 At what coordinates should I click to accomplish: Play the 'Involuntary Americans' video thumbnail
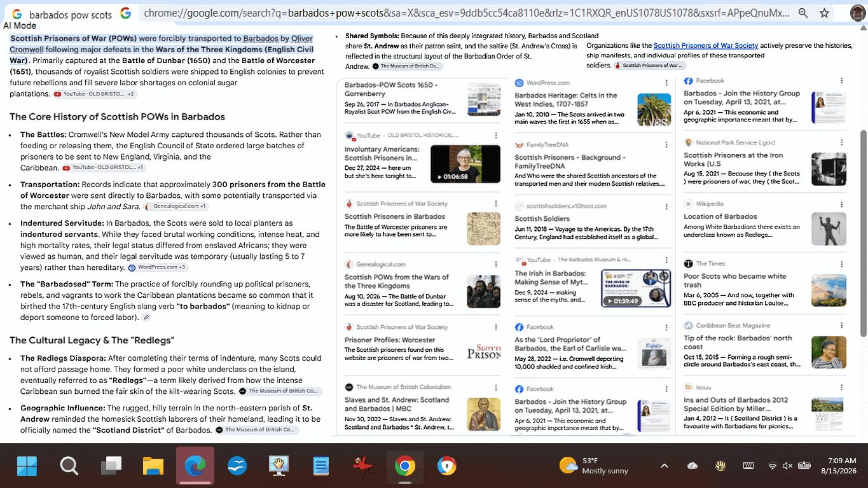point(465,164)
